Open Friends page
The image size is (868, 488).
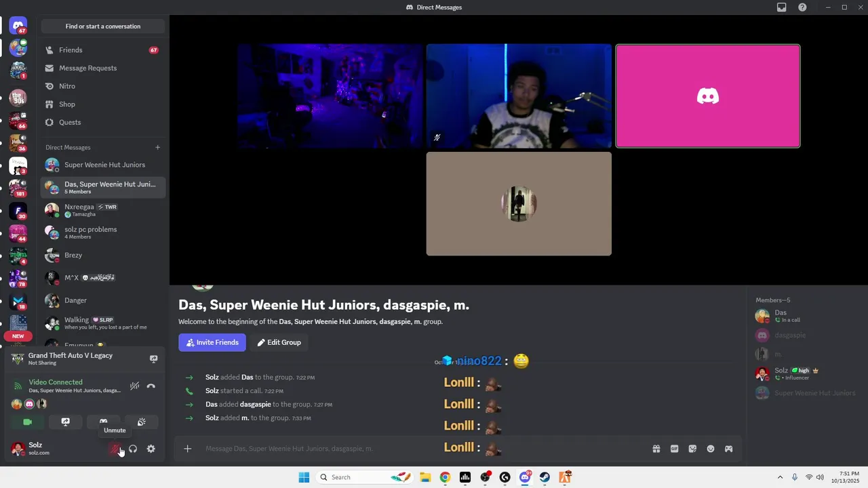click(103, 50)
